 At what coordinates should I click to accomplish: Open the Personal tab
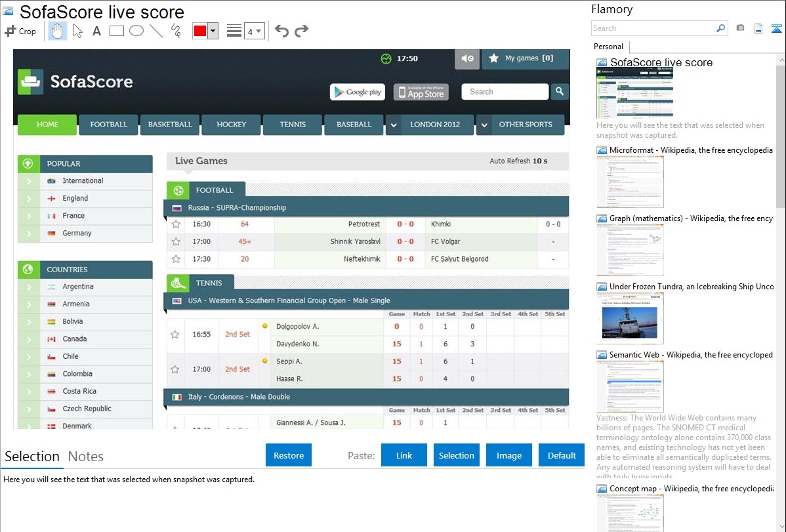coord(608,47)
